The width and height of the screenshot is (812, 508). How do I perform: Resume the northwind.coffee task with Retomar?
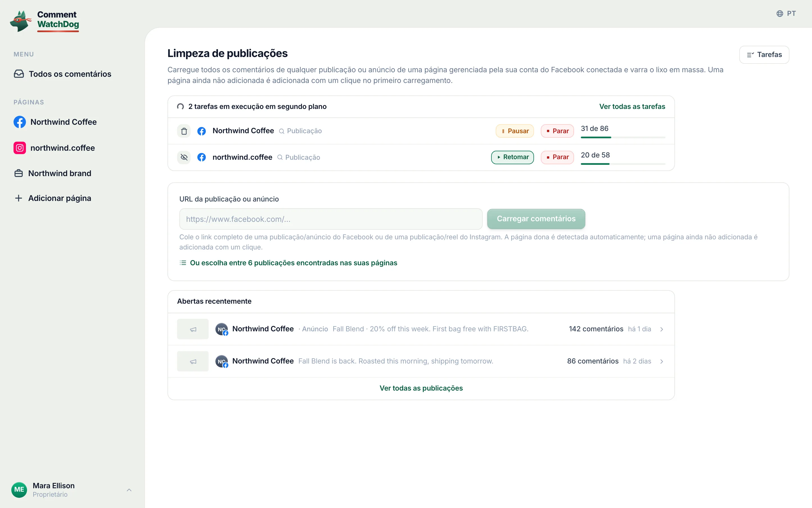[512, 157]
